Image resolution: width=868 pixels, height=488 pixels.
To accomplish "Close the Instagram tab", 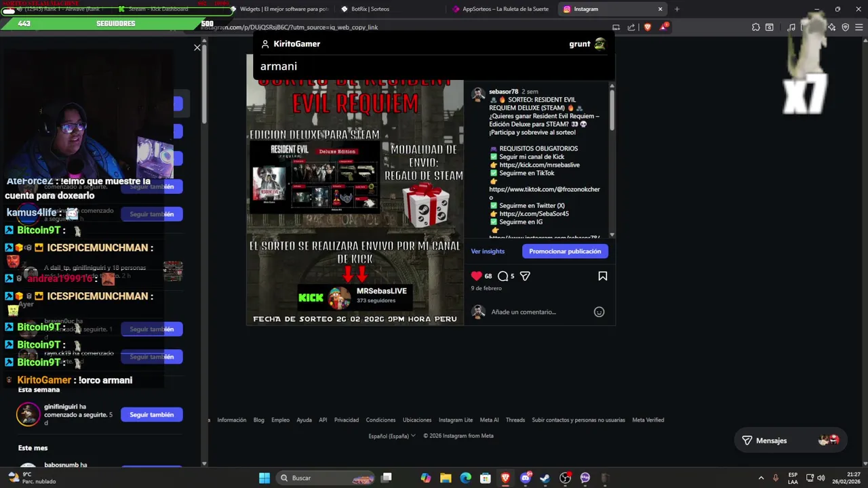I will 660,9.
